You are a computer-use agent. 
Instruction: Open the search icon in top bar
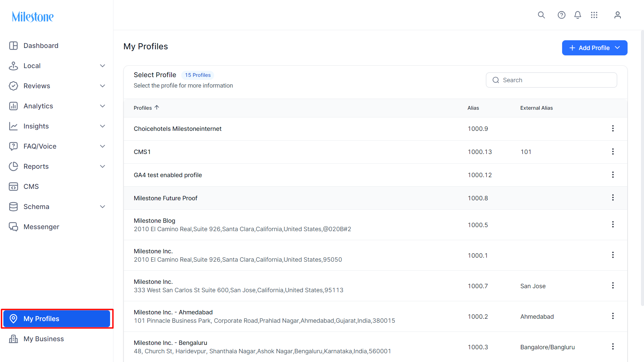541,15
